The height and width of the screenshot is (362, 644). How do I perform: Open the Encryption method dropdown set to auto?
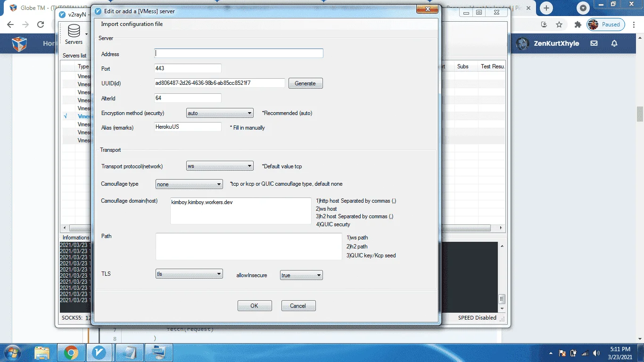point(220,113)
